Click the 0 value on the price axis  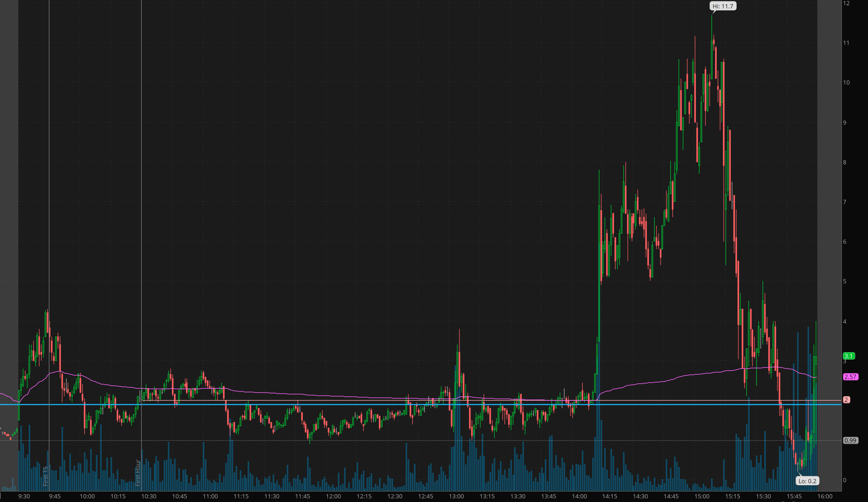click(845, 480)
